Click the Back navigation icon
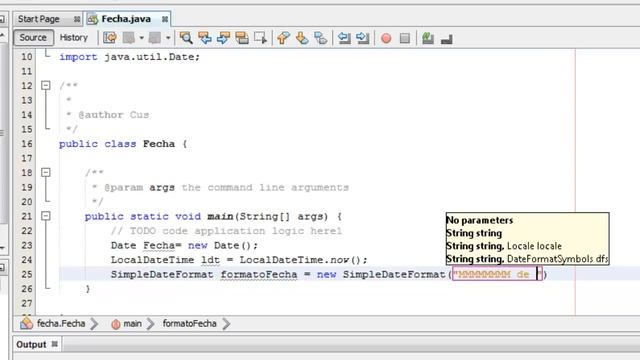640x360 pixels. coord(129,38)
